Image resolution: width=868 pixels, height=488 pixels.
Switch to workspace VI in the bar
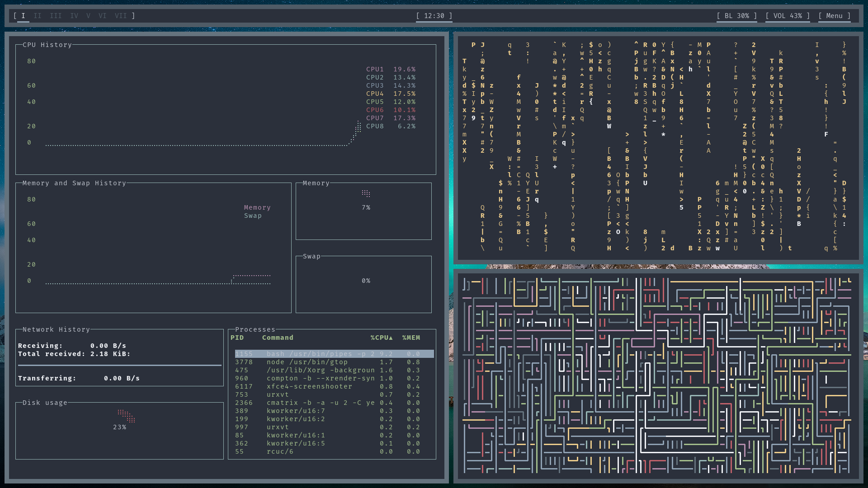[103, 16]
